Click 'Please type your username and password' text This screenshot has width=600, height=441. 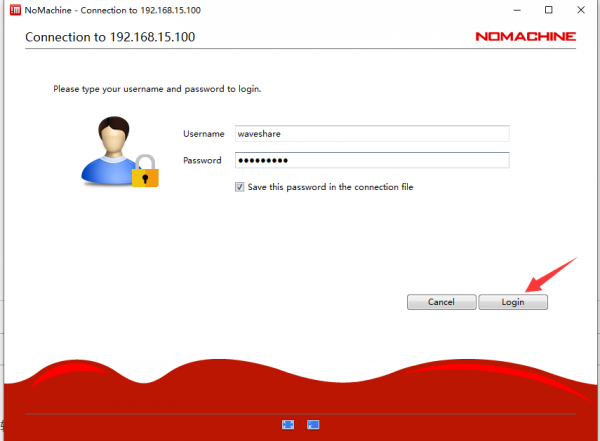click(x=157, y=89)
